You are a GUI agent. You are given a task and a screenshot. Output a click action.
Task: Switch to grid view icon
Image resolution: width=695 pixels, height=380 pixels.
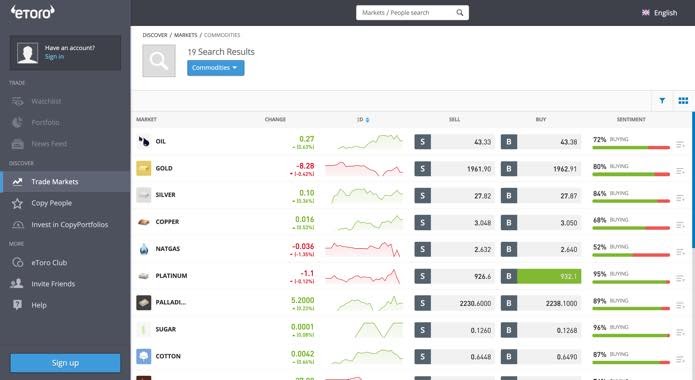(x=683, y=101)
